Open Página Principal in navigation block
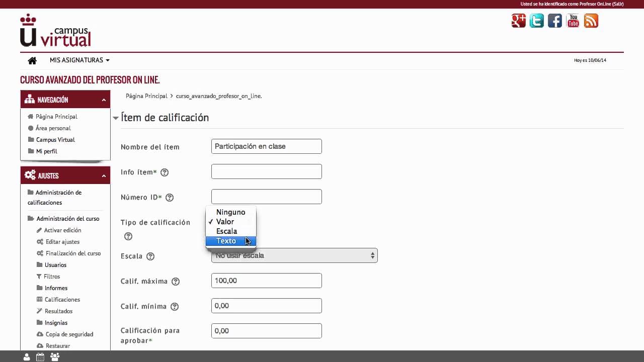The width and height of the screenshot is (644, 362). pos(56,117)
